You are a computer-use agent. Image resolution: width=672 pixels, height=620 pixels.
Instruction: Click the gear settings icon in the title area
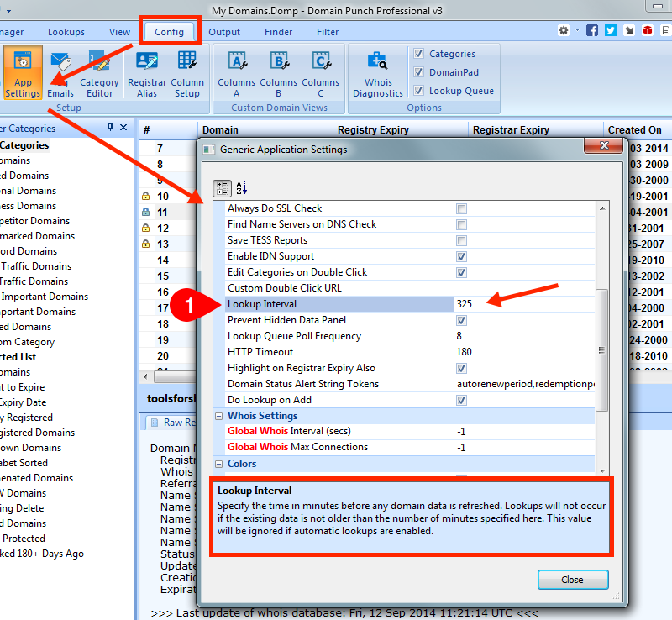point(564,30)
